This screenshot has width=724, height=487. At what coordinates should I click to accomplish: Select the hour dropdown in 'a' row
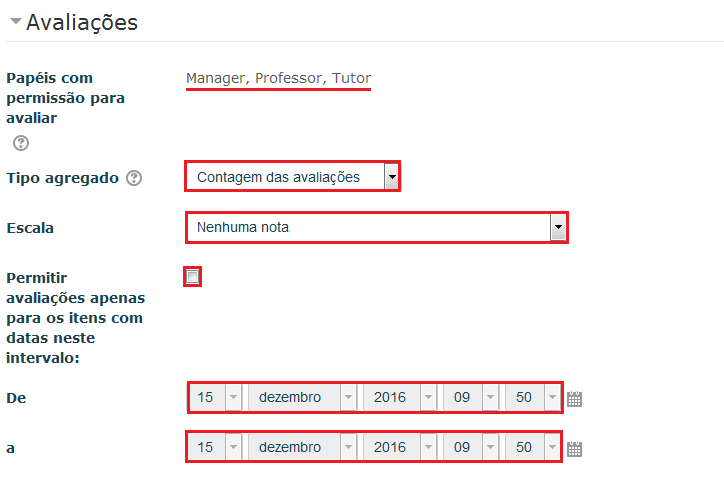pos(471,447)
